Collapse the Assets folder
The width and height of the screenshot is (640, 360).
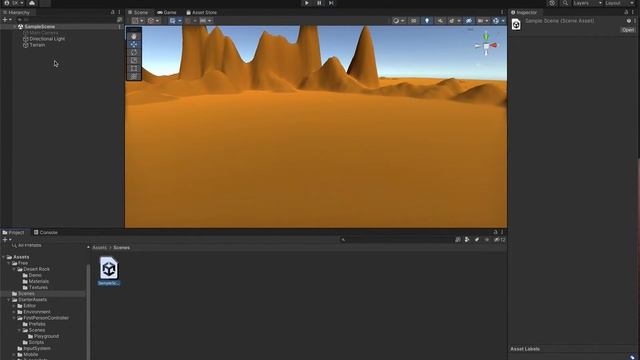click(x=4, y=257)
